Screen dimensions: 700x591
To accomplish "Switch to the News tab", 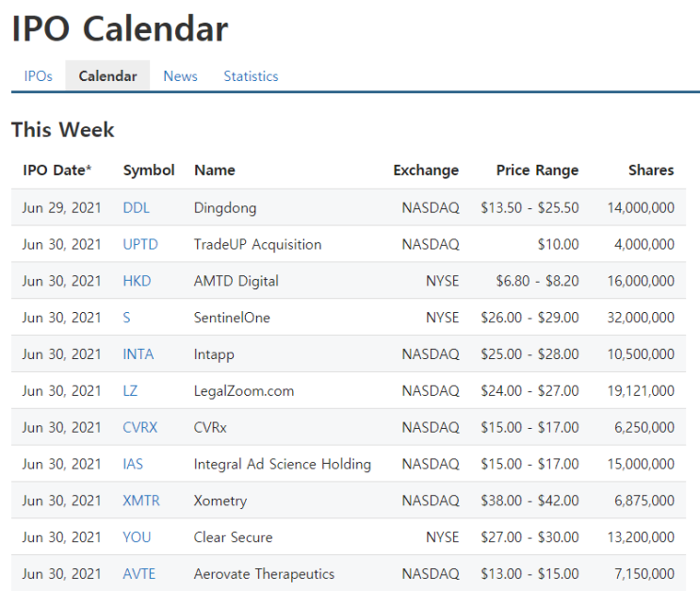I will point(180,76).
